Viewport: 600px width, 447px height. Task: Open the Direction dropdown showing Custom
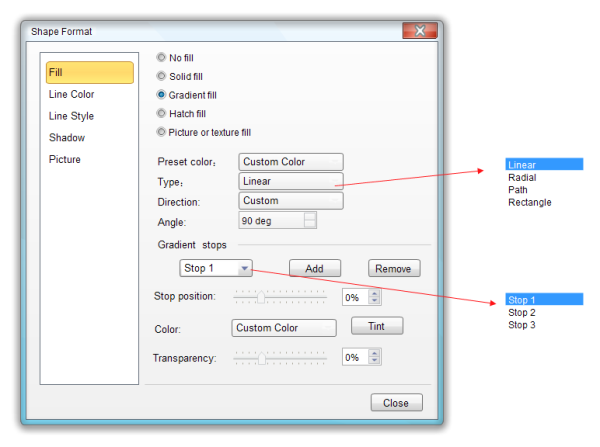pyautogui.click(x=291, y=201)
